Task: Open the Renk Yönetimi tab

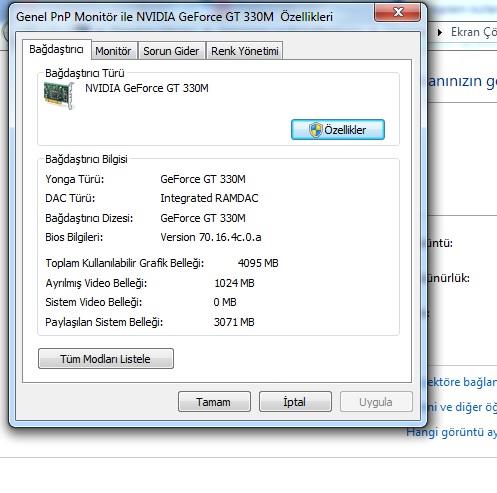Action: pos(245,51)
